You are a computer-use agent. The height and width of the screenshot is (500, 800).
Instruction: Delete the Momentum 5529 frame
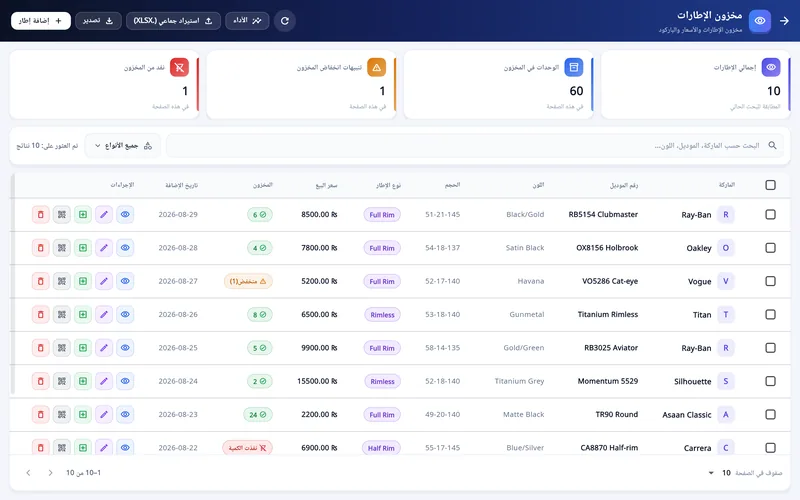[41, 381]
